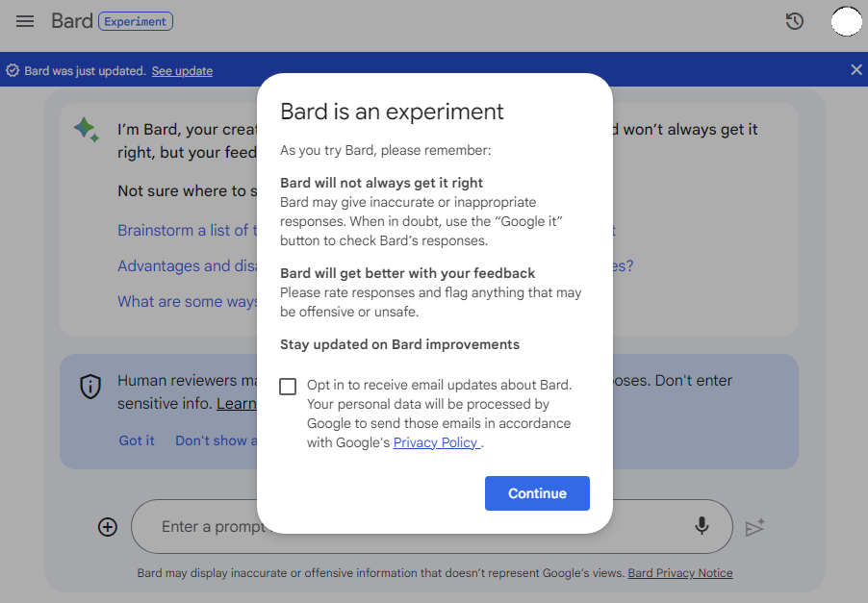Click the privacy shield icon
Screen dimensions: 868x603
[90, 387]
